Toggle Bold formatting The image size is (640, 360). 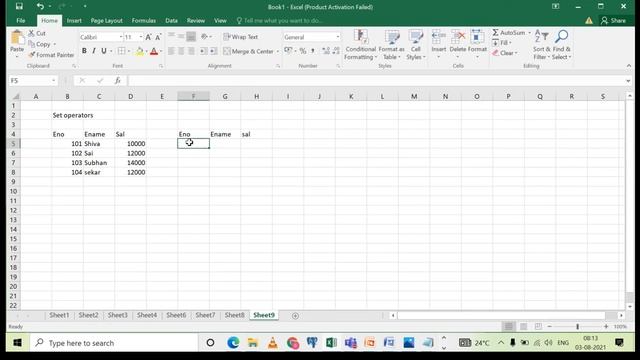pos(84,51)
